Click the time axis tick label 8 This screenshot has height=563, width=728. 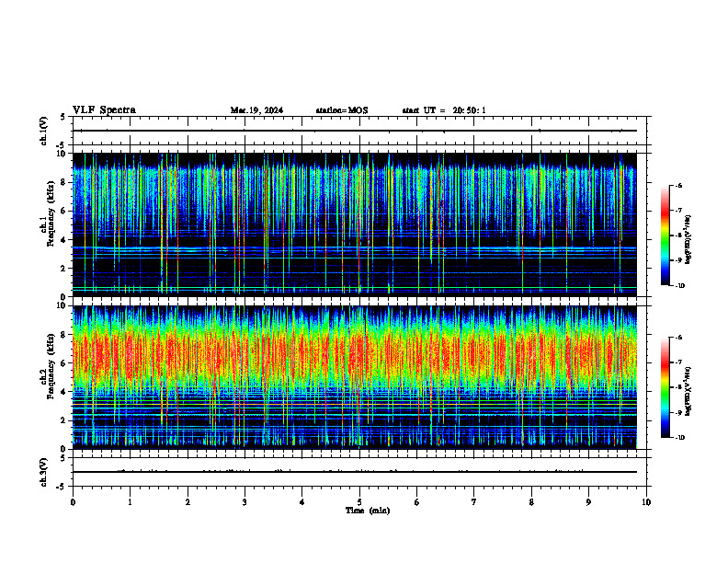[531, 502]
